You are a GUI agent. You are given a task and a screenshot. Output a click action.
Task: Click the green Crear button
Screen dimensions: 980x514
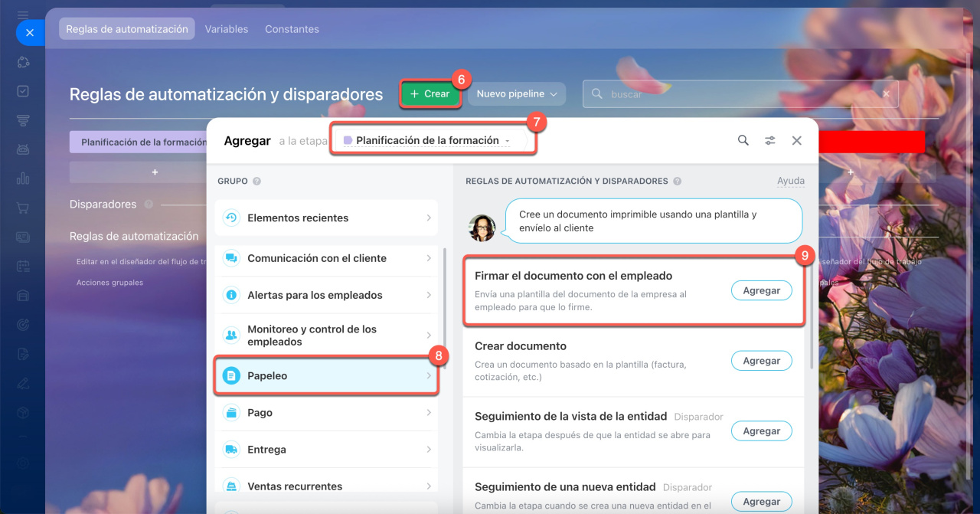(x=430, y=94)
